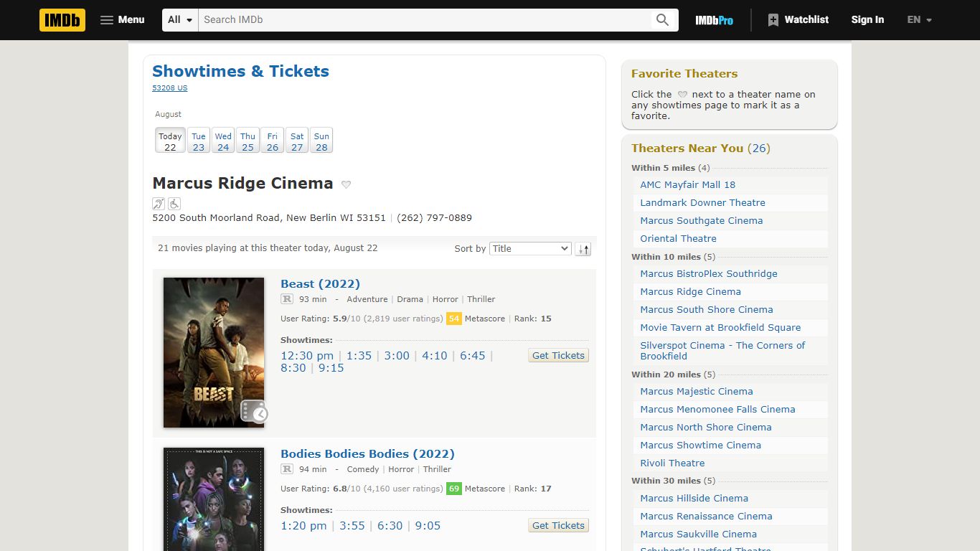Select the Sat 27 date tab
The image size is (980, 551).
(297, 141)
